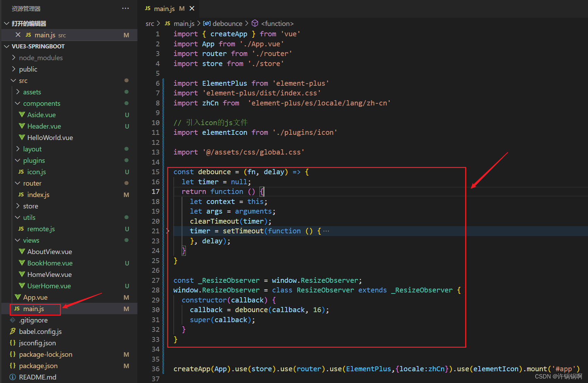Collapse the components folder
Image resolution: width=588 pixels, height=383 pixels.
pos(18,103)
